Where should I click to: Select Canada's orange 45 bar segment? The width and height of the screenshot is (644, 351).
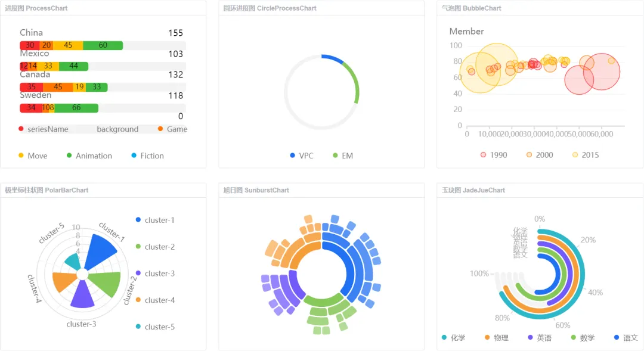(x=58, y=87)
